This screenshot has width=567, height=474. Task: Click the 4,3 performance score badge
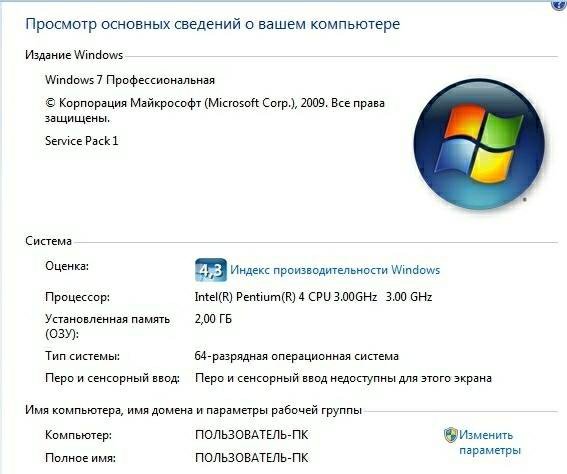(211, 270)
